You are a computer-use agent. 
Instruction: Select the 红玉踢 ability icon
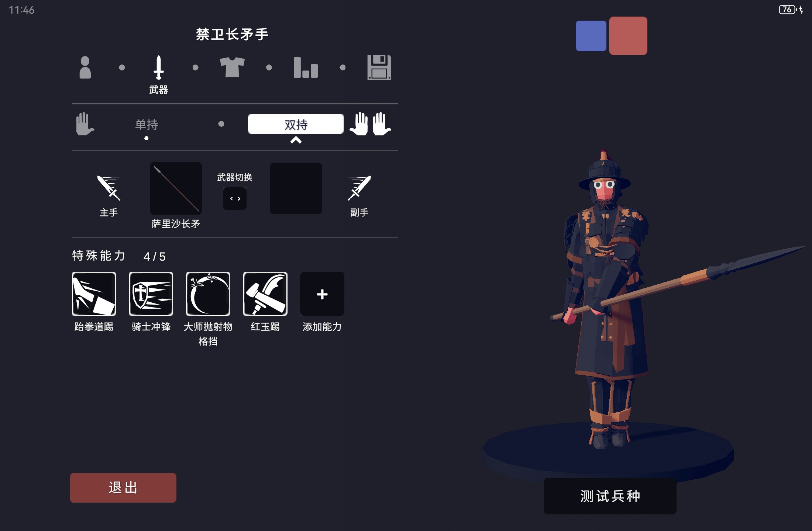(265, 294)
